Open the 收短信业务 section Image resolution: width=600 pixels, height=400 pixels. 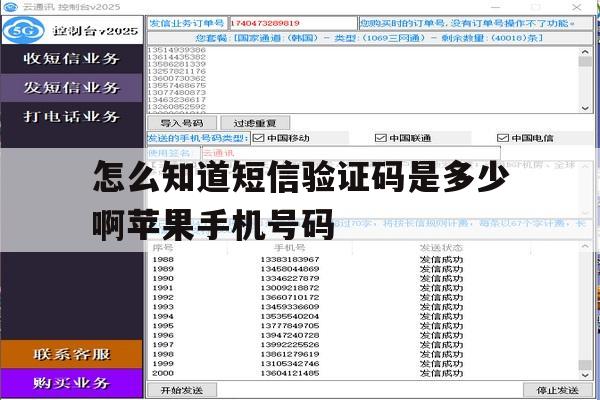(x=72, y=59)
